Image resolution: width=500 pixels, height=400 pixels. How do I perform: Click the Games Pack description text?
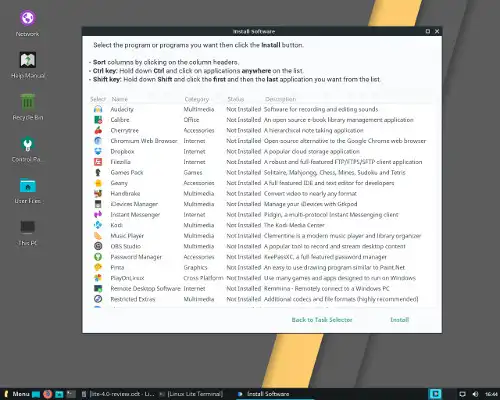(x=335, y=172)
